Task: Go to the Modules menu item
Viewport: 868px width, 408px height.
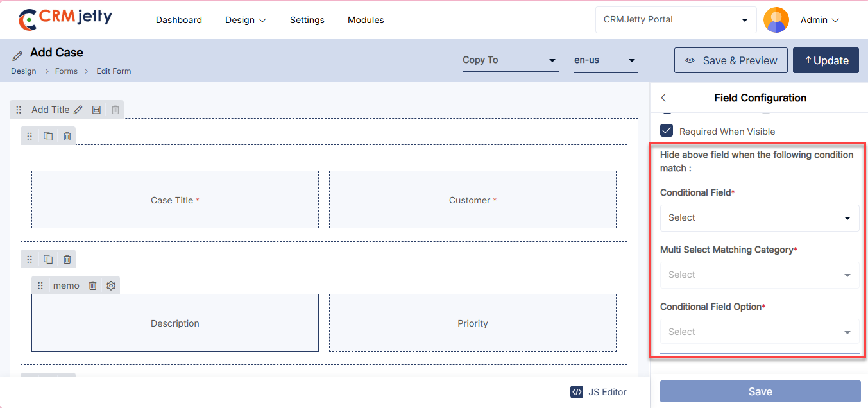Action: [366, 20]
